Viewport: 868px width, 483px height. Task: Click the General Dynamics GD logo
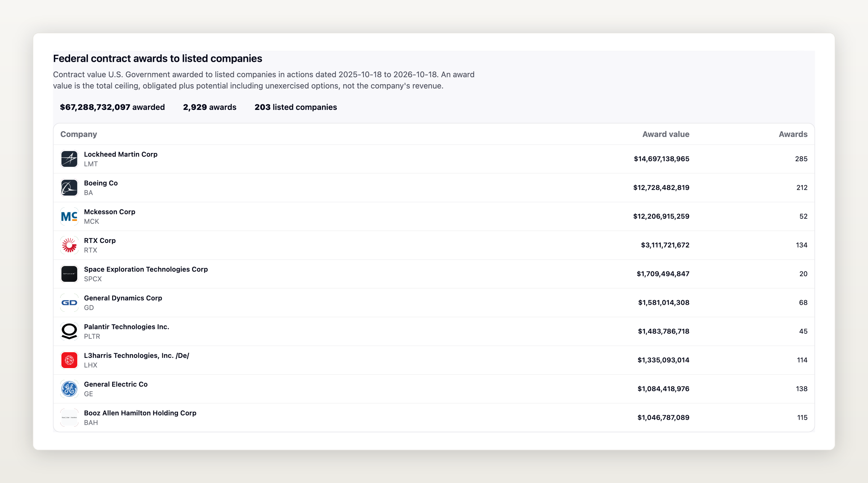69,303
